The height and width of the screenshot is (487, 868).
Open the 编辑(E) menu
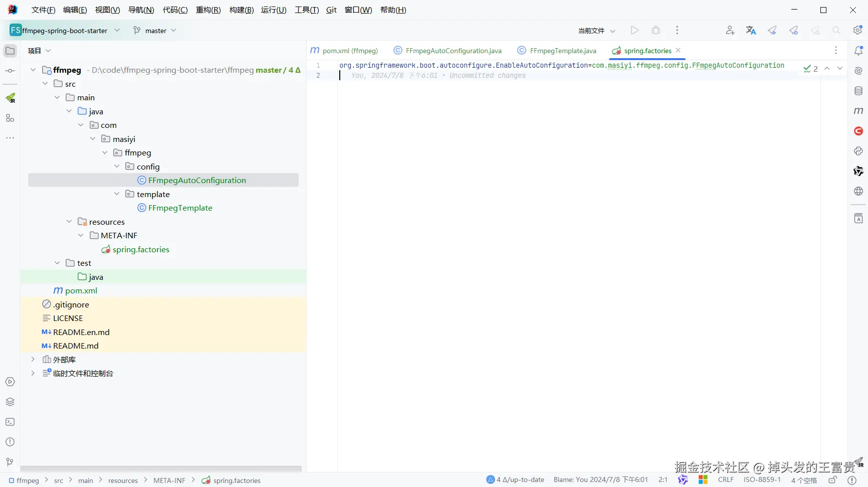(75, 10)
